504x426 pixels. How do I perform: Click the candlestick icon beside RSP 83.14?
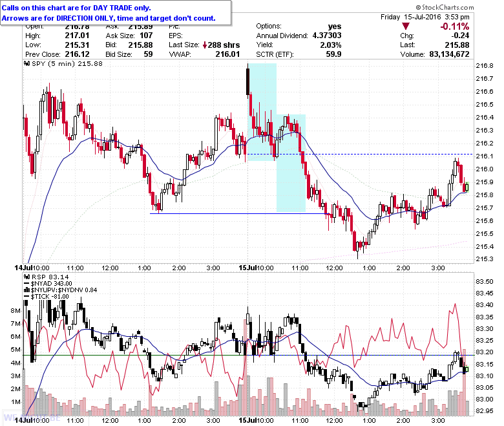27,277
